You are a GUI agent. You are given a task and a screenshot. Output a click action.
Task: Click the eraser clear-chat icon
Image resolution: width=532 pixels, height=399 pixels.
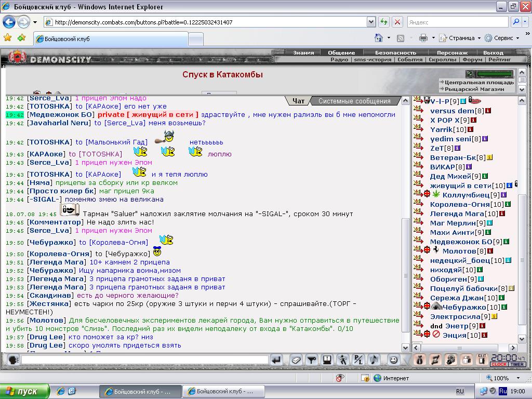[296, 360]
